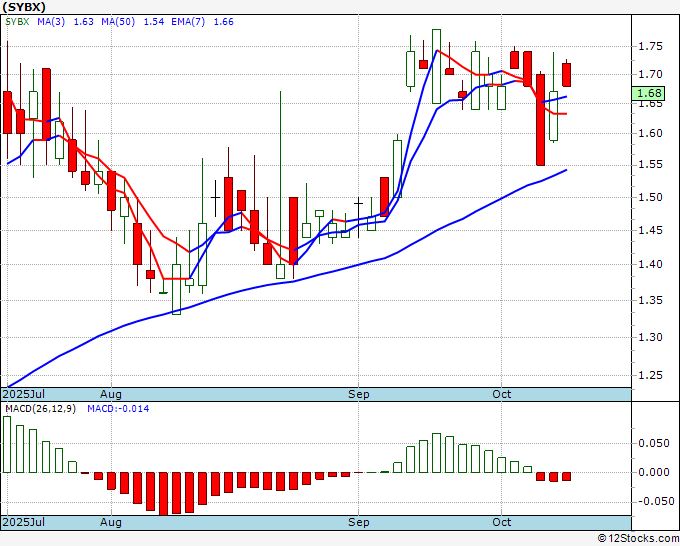Viewport: 680px width, 546px height.
Task: Click the MA(50) value 1.54
Action: [x=154, y=22]
